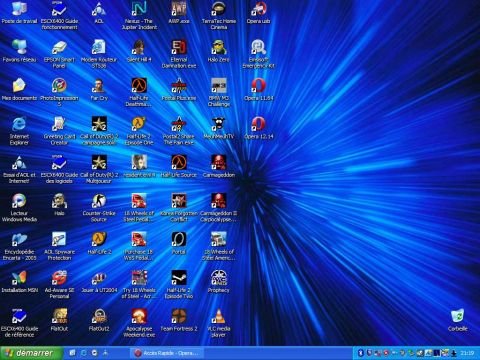
Task: Select BMW M3 Challenge icon
Action: (x=219, y=85)
